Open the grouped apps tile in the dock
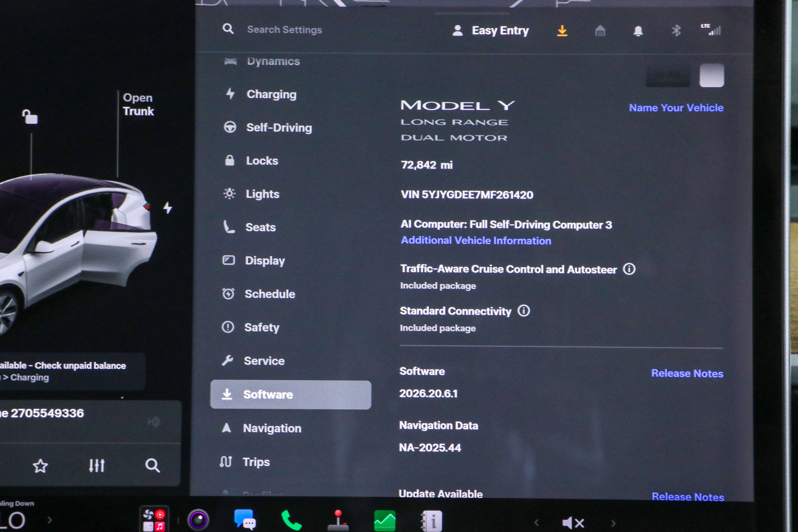 tap(154, 520)
